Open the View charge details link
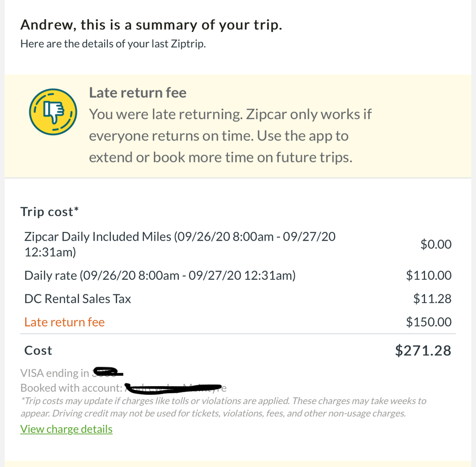 [66, 429]
